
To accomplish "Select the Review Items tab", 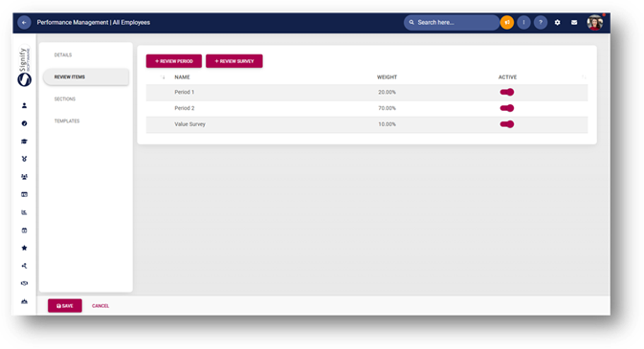I will tap(86, 76).
